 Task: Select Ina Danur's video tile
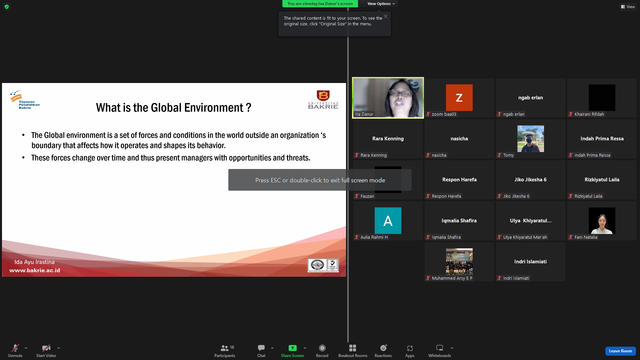[388, 98]
